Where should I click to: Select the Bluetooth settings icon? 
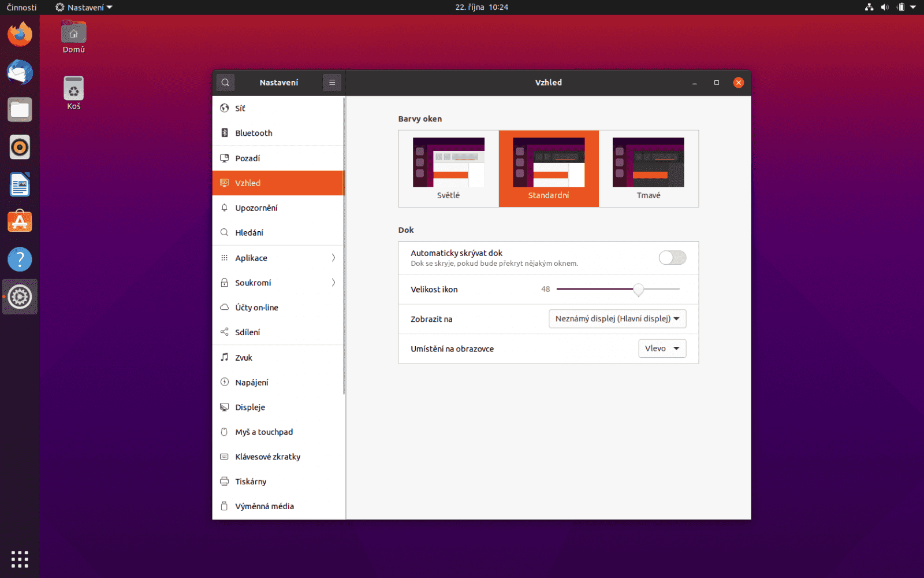225,132
